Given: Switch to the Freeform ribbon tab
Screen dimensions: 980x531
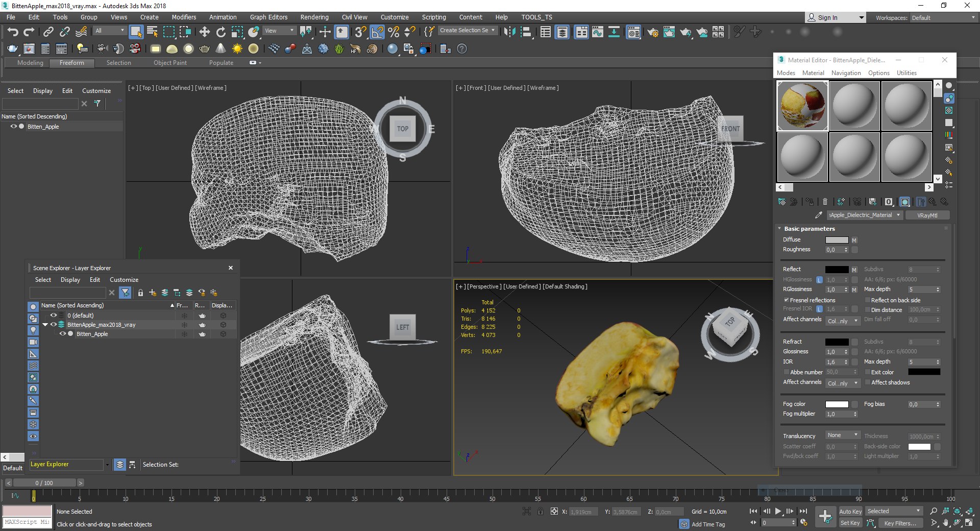Looking at the screenshot, I should 71,63.
